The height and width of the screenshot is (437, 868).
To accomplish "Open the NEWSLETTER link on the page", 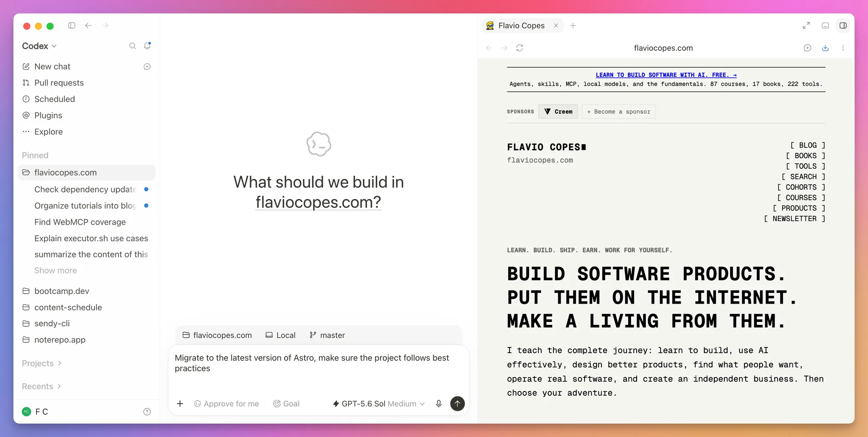I will (x=795, y=218).
